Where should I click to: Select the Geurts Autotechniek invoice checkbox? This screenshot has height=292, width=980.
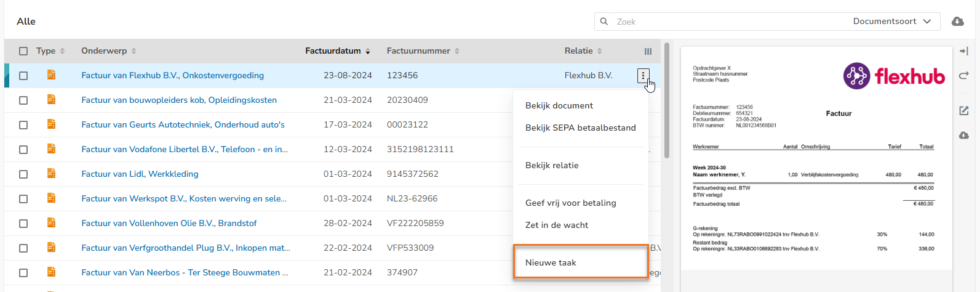[23, 125]
